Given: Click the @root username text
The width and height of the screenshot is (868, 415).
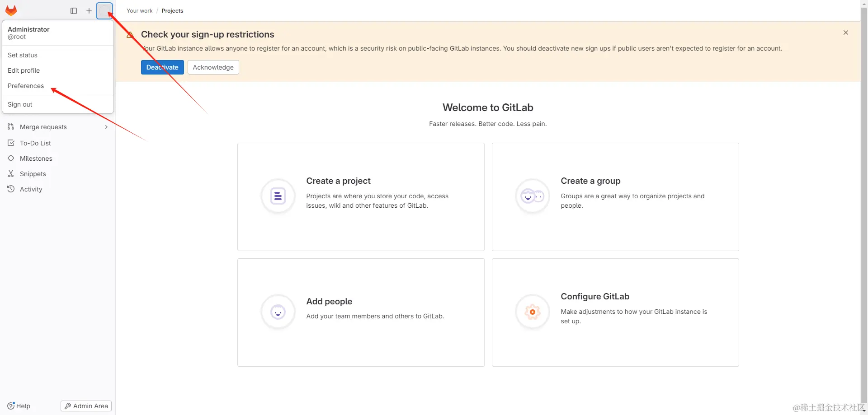Looking at the screenshot, I should point(17,37).
